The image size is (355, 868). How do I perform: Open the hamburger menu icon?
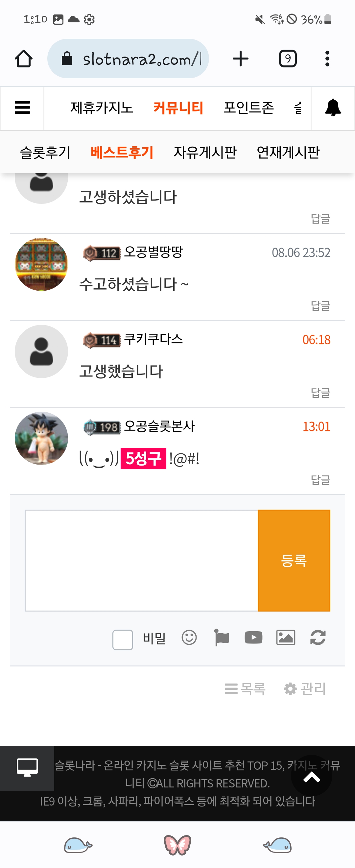tap(22, 108)
